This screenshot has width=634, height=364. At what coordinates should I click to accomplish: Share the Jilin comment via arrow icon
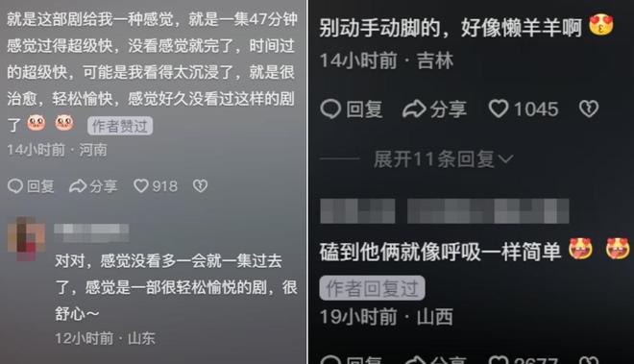[x=414, y=109]
